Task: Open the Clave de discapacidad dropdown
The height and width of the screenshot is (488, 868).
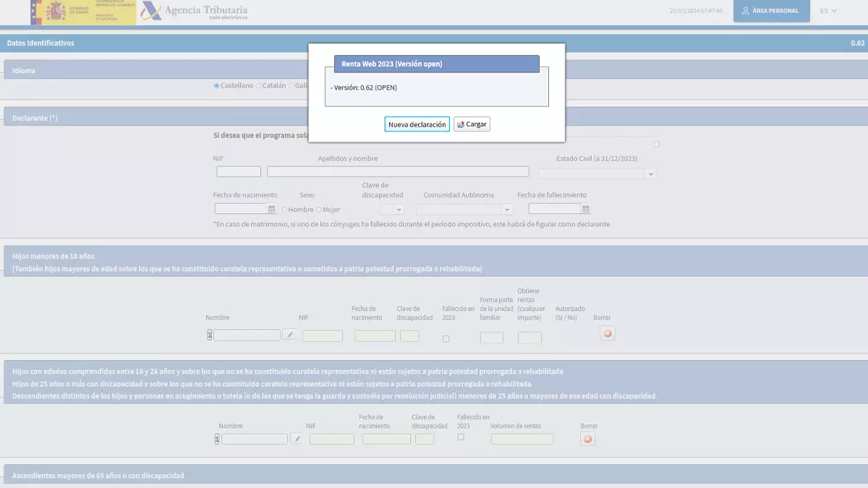Action: coord(392,209)
